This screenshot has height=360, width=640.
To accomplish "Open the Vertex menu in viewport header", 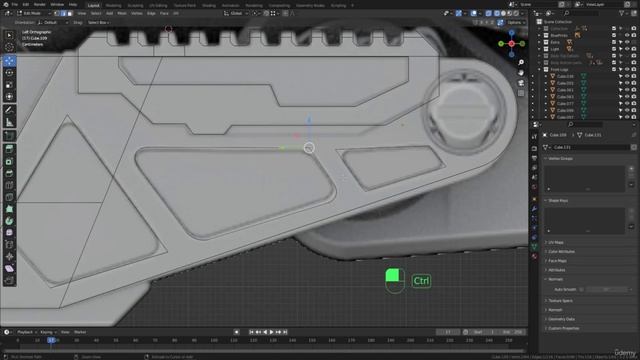I will [136, 13].
